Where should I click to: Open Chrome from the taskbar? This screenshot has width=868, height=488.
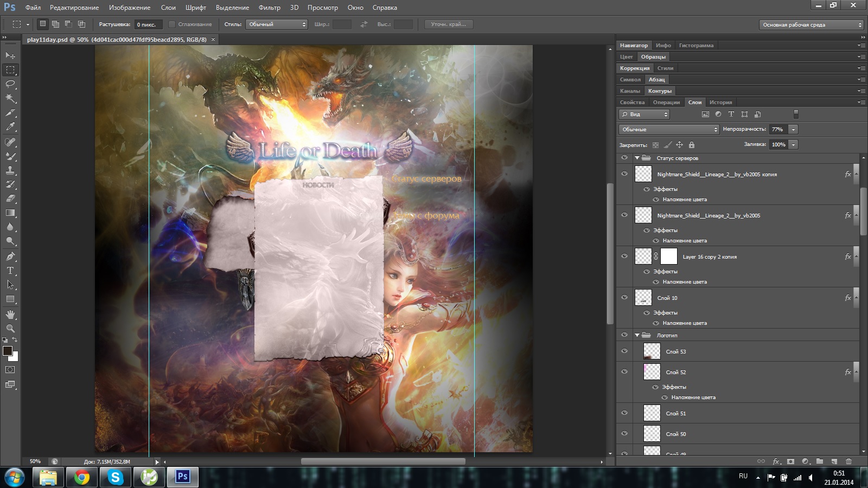[x=82, y=477]
